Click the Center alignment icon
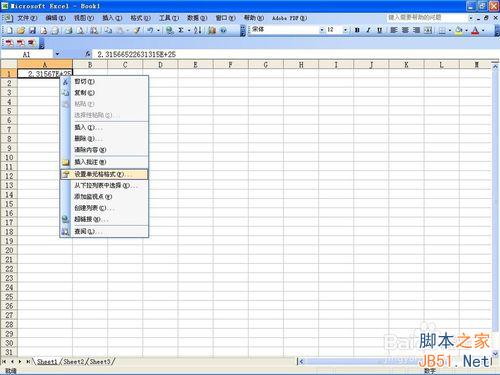 [x=405, y=30]
